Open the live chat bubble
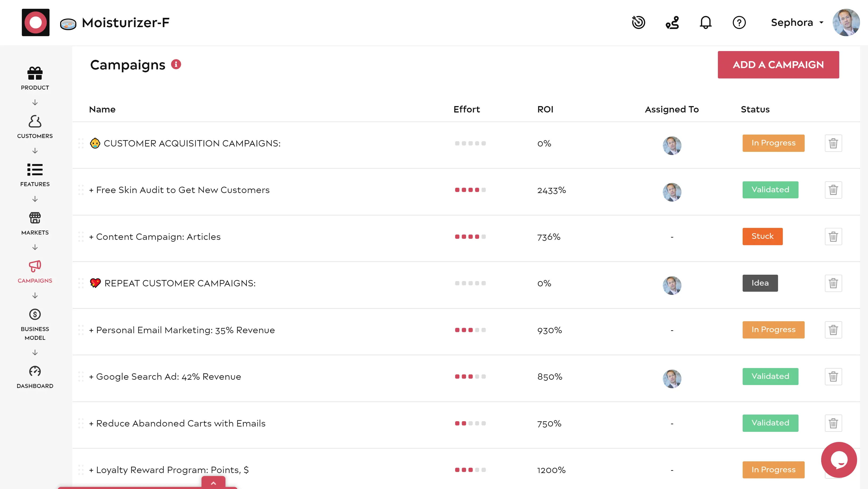The height and width of the screenshot is (489, 868). [x=839, y=460]
